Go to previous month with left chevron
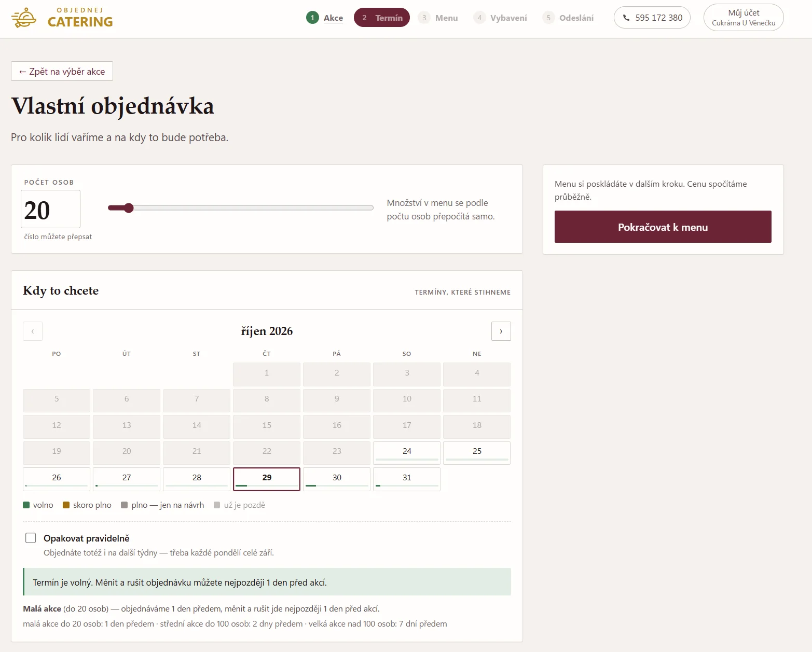 [33, 331]
